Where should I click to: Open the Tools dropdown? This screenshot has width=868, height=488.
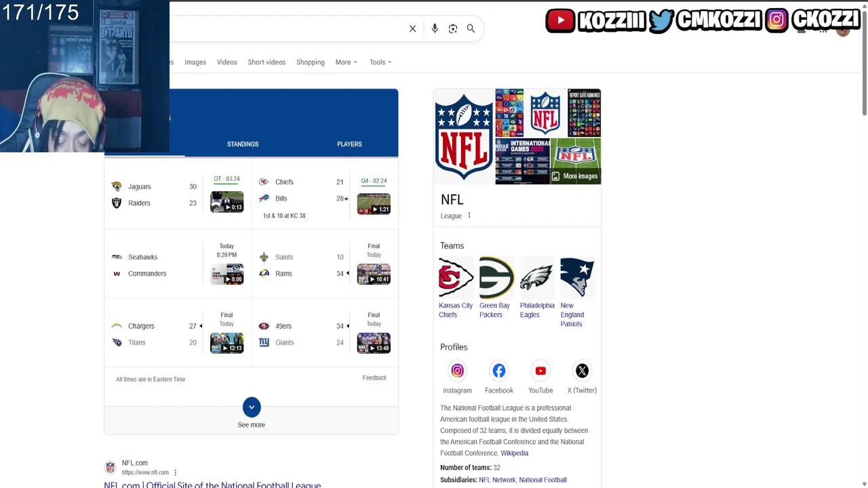coord(380,62)
